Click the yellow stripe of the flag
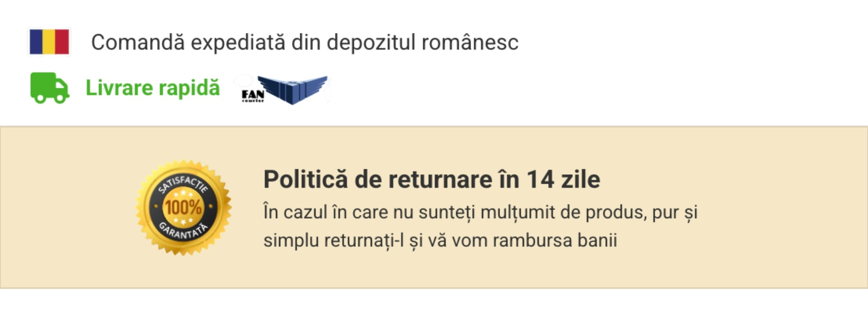Viewport: 868px width, 330px height. tap(49, 42)
